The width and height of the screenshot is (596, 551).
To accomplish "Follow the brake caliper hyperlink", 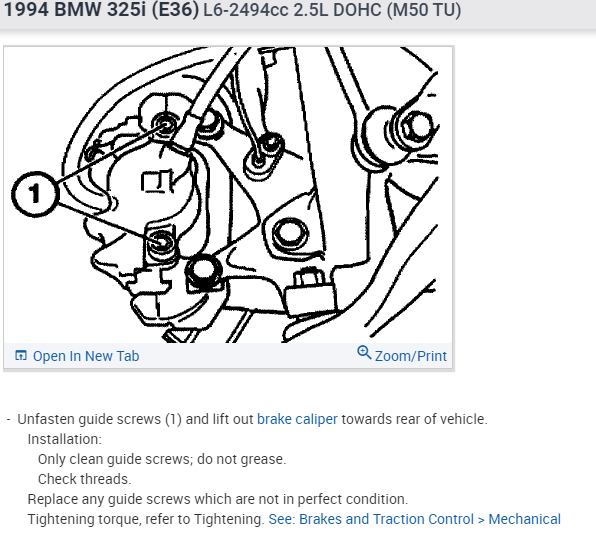I will click(x=297, y=419).
